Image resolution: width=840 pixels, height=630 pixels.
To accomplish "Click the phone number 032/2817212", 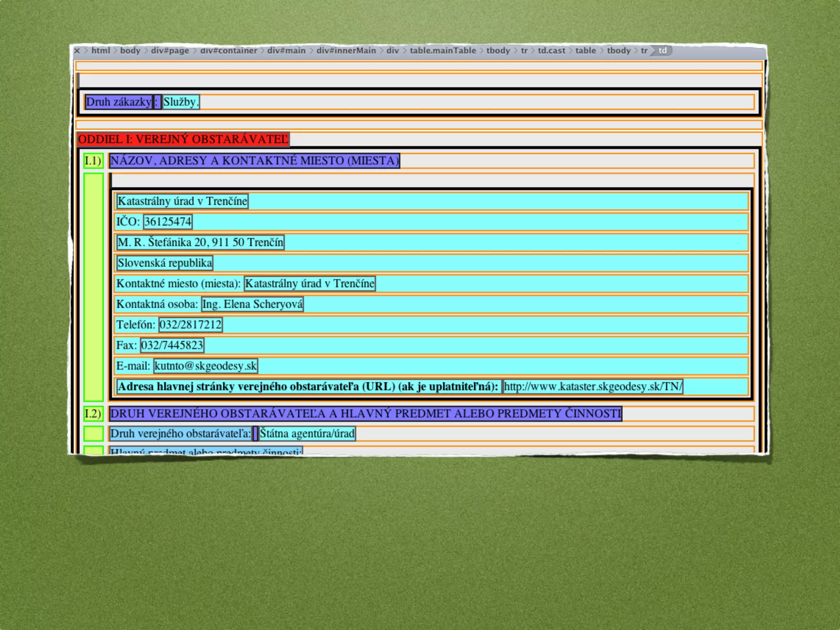I will 190,325.
